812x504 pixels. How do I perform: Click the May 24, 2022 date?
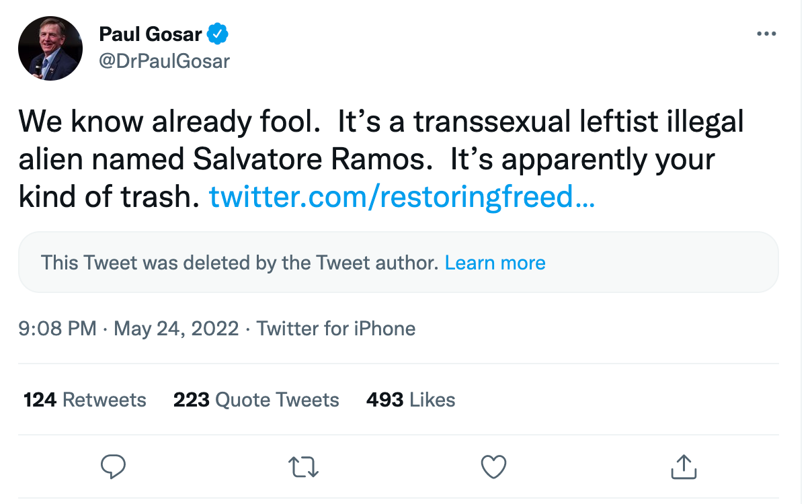[x=177, y=329]
